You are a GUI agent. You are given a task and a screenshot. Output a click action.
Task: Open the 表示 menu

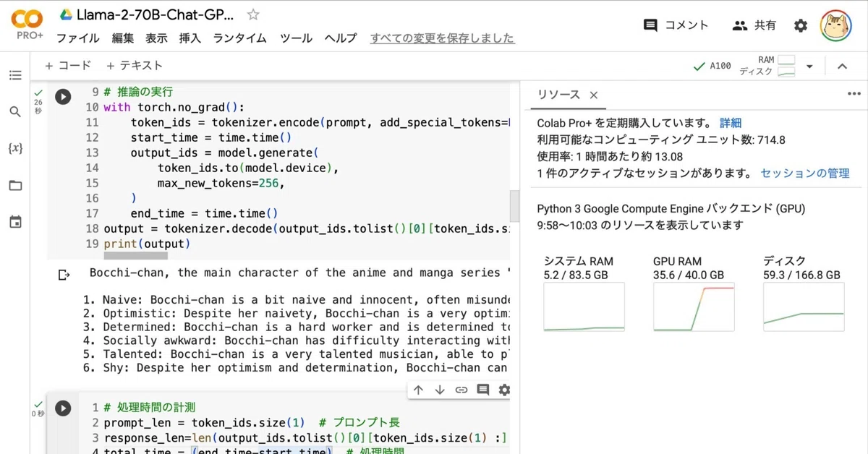pyautogui.click(x=156, y=38)
